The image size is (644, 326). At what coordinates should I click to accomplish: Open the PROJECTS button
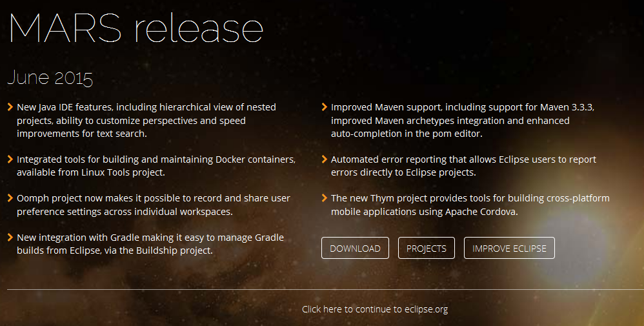point(427,248)
